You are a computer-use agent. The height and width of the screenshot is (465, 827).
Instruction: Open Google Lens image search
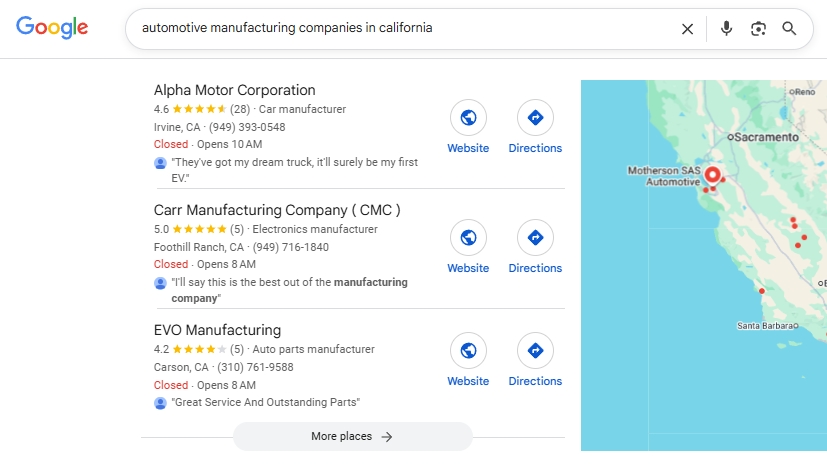pos(758,29)
